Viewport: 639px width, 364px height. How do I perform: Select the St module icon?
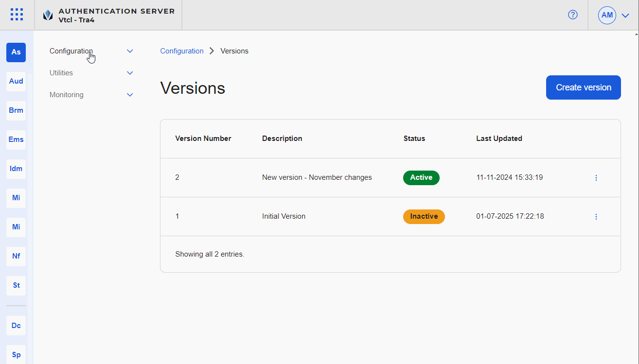[x=16, y=285]
